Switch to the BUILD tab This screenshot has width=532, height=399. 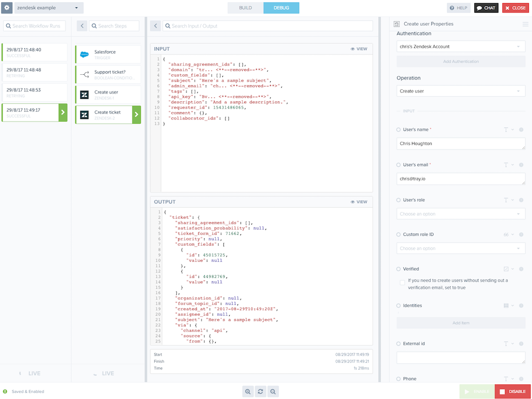[x=245, y=8]
